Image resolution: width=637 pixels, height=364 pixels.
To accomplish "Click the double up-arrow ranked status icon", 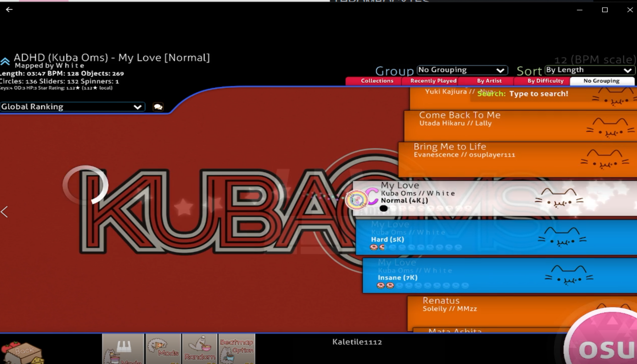I will 5,61.
